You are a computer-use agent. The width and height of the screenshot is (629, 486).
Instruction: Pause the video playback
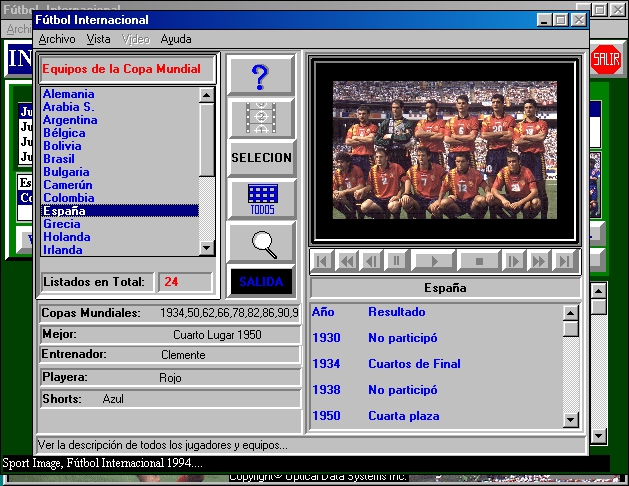tap(395, 261)
